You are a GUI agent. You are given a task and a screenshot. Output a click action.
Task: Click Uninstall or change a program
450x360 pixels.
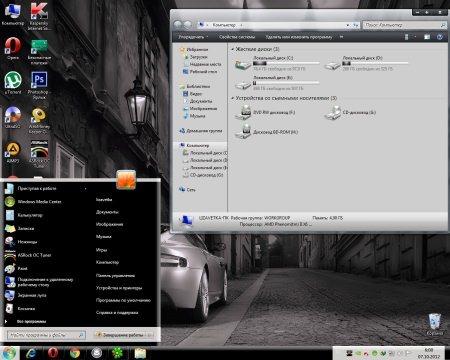point(299,37)
